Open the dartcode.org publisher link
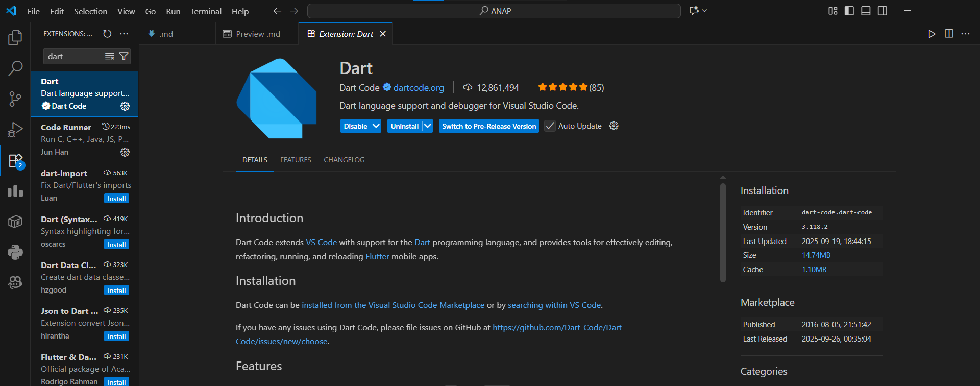The width and height of the screenshot is (980, 386). pos(419,88)
